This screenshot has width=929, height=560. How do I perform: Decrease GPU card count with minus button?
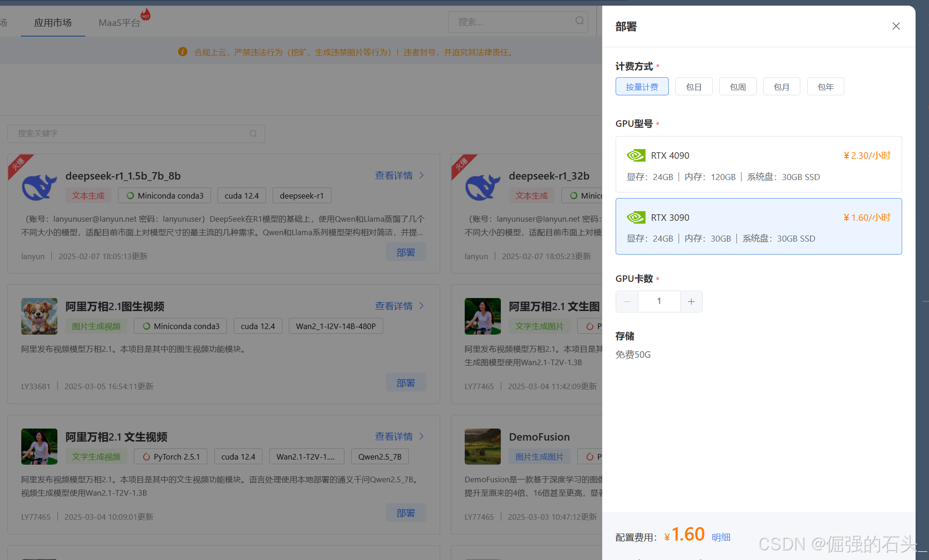click(x=627, y=302)
